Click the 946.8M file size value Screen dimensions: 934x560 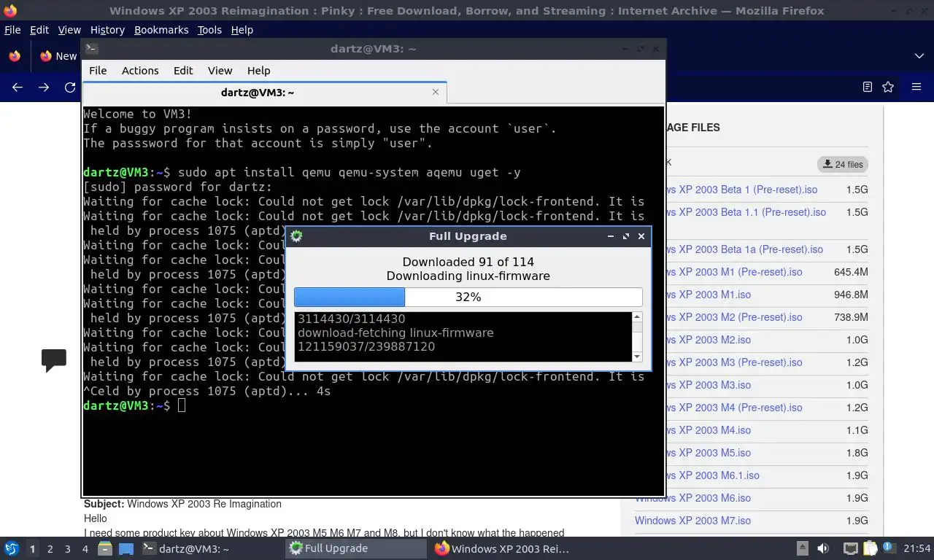851,295
